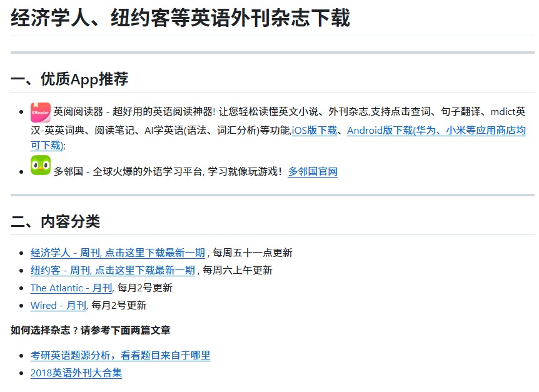The height and width of the screenshot is (392, 539).
Task: Click 每月2号更新 next to The Atlantic
Action: coord(144,288)
